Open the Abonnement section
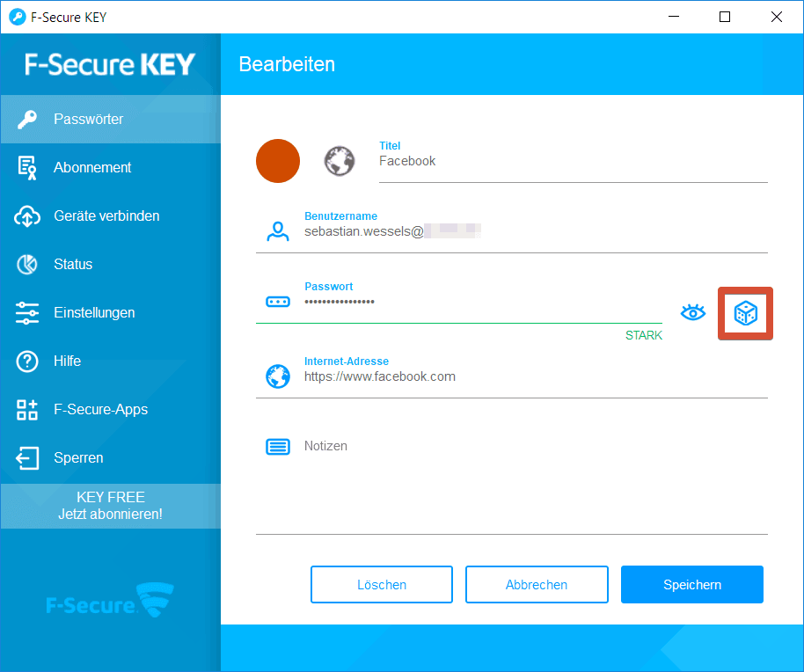804x672 pixels. [x=110, y=168]
